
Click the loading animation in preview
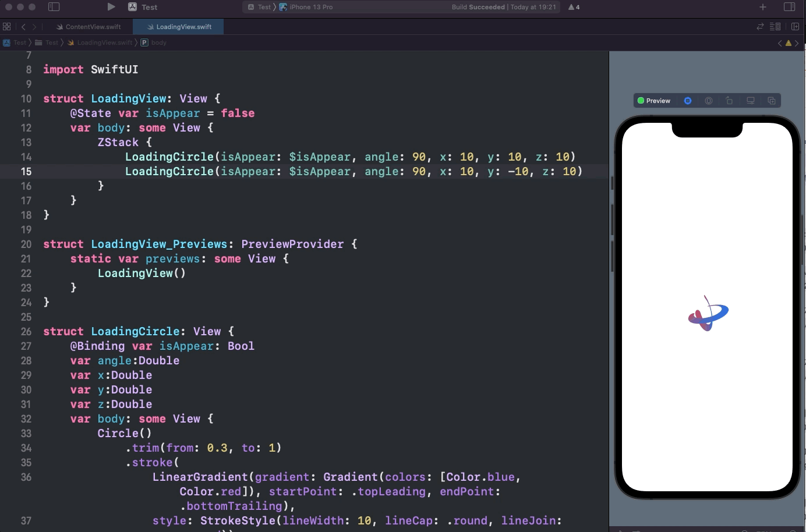708,314
